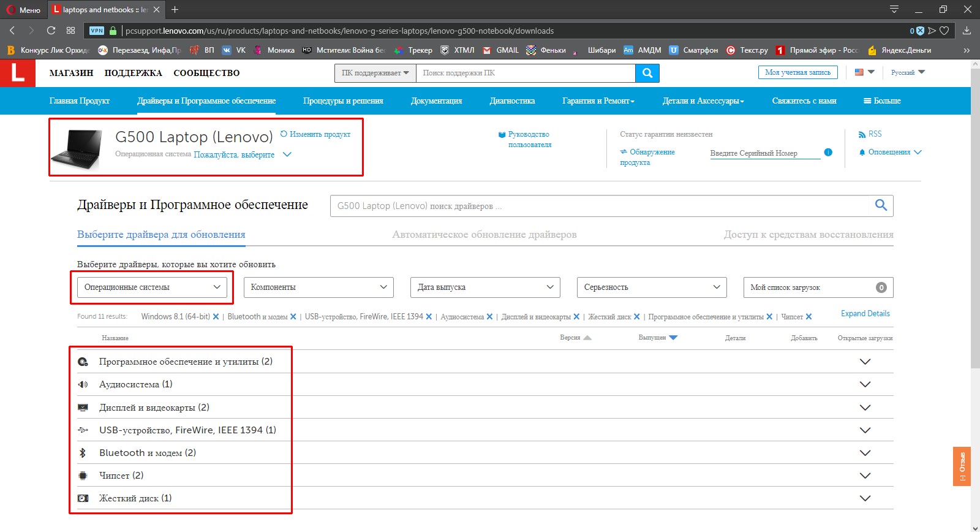Remove the Аудиосистема filter

click(489, 317)
